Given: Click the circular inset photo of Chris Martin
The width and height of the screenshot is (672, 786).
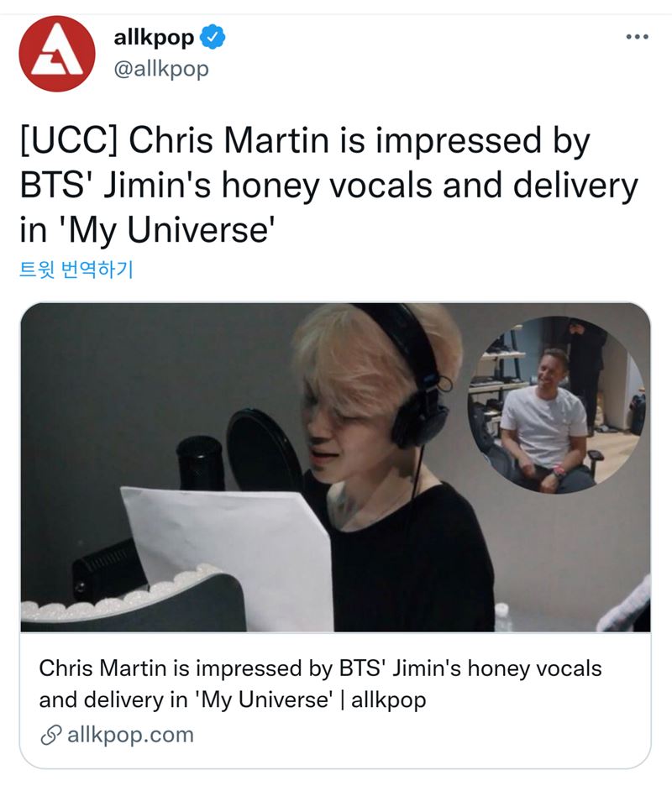Looking at the screenshot, I should (x=557, y=405).
